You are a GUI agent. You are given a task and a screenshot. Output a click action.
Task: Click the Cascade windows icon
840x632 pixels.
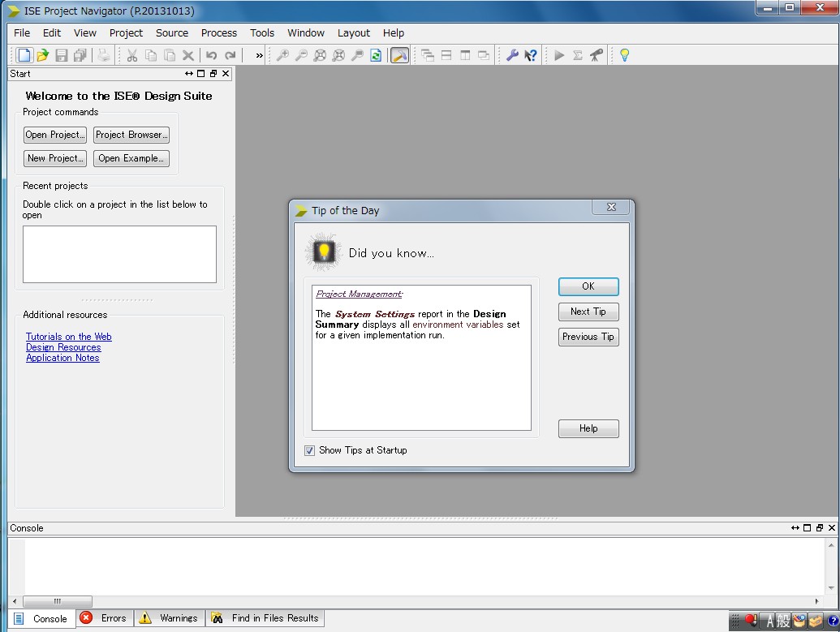[x=428, y=55]
